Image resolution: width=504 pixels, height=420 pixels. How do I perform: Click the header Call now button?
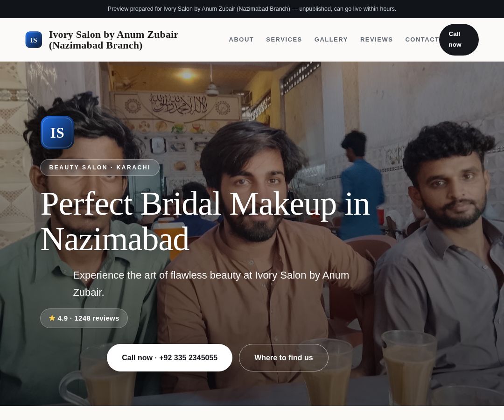click(x=459, y=40)
